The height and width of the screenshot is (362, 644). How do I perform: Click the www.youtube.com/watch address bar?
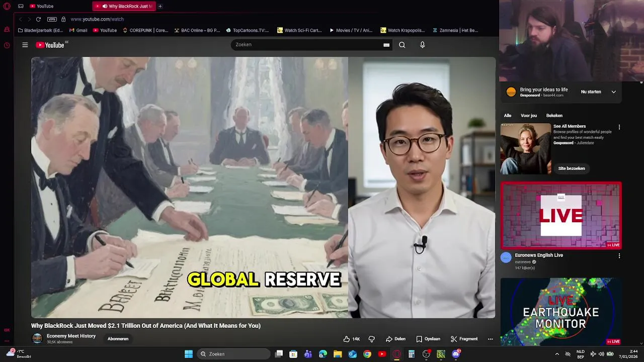pyautogui.click(x=97, y=19)
